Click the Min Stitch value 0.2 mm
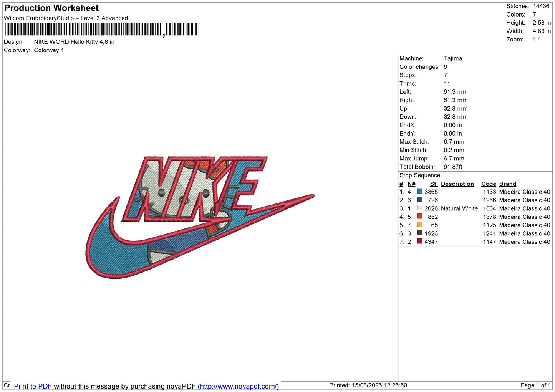 pos(454,150)
